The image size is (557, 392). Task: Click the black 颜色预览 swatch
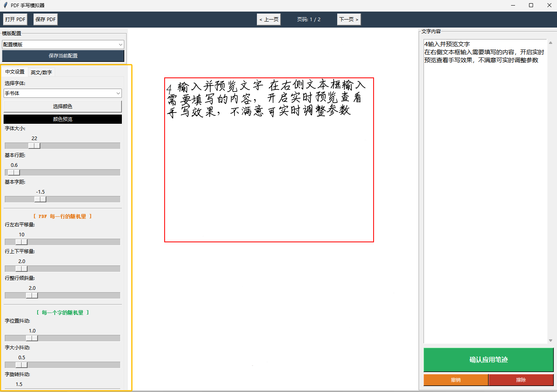click(x=63, y=119)
